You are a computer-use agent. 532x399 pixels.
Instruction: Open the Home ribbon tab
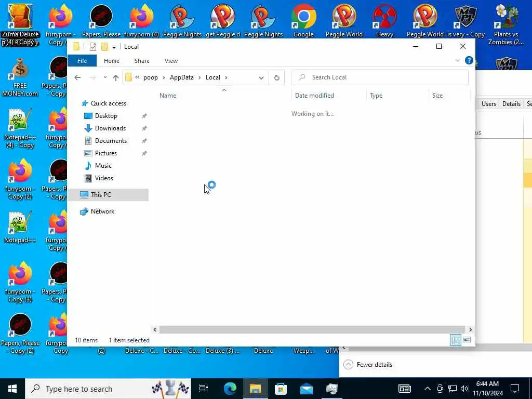coord(112,61)
